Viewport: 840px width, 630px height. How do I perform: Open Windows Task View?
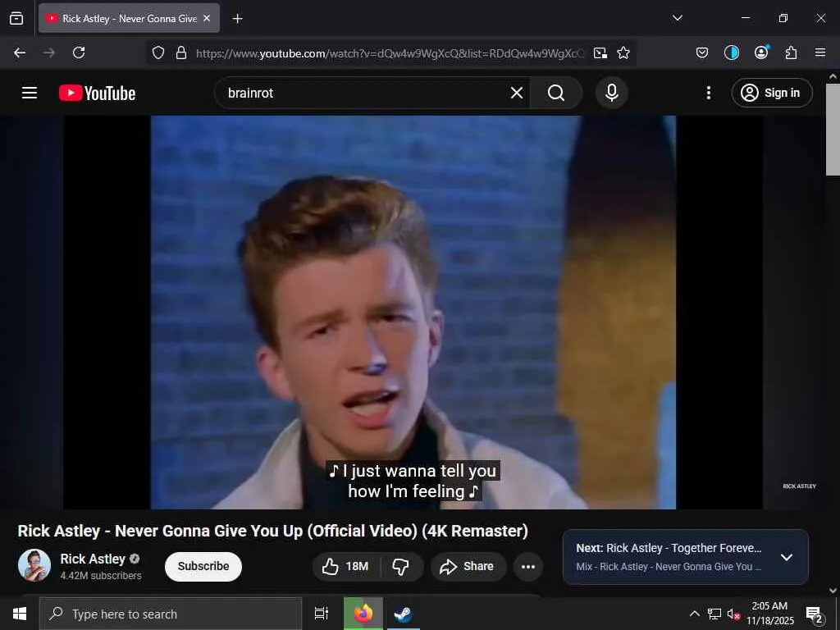click(321, 614)
